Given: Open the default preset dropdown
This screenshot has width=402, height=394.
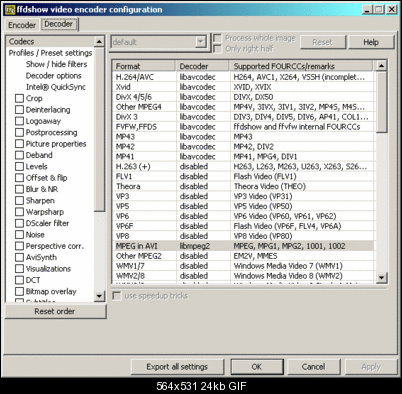Looking at the screenshot, I should [x=200, y=42].
